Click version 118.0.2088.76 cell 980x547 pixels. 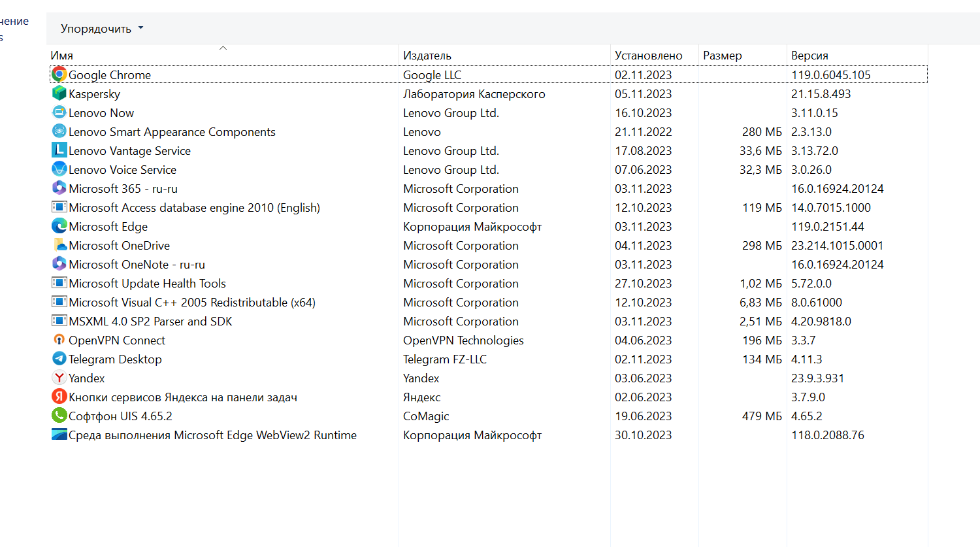pos(828,435)
